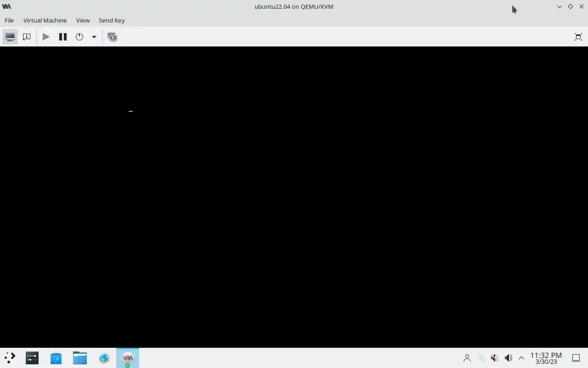Image resolution: width=588 pixels, height=368 pixels.
Task: Open the Send Key menu
Action: pyautogui.click(x=112, y=20)
